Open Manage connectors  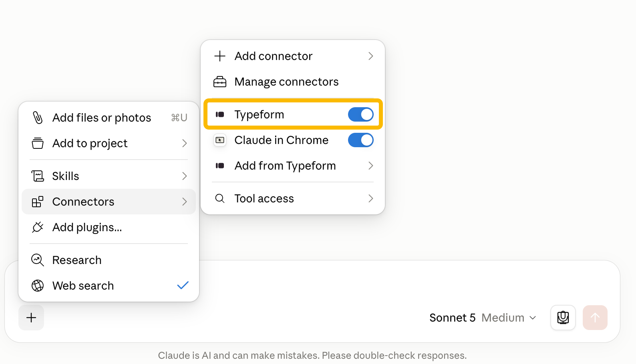pyautogui.click(x=293, y=82)
